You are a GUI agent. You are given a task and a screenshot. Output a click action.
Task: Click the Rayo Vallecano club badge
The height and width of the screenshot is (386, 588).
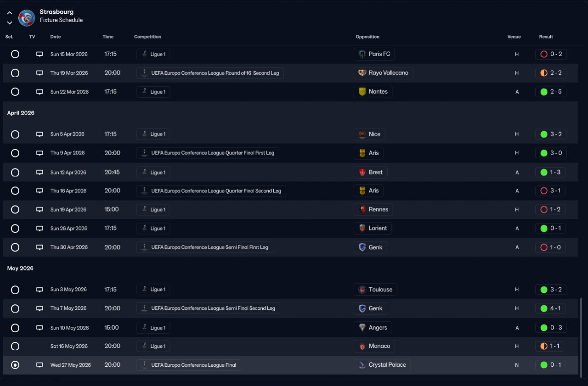pos(362,73)
